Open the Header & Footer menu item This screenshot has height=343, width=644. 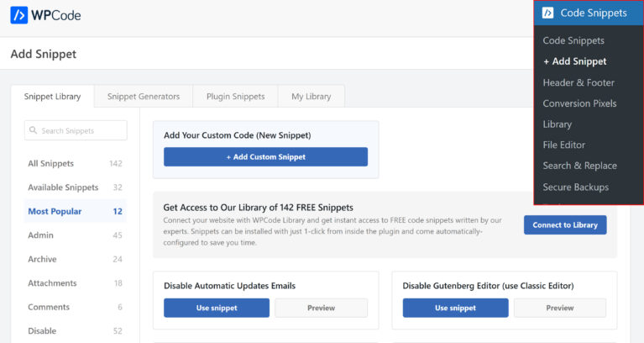(x=579, y=82)
